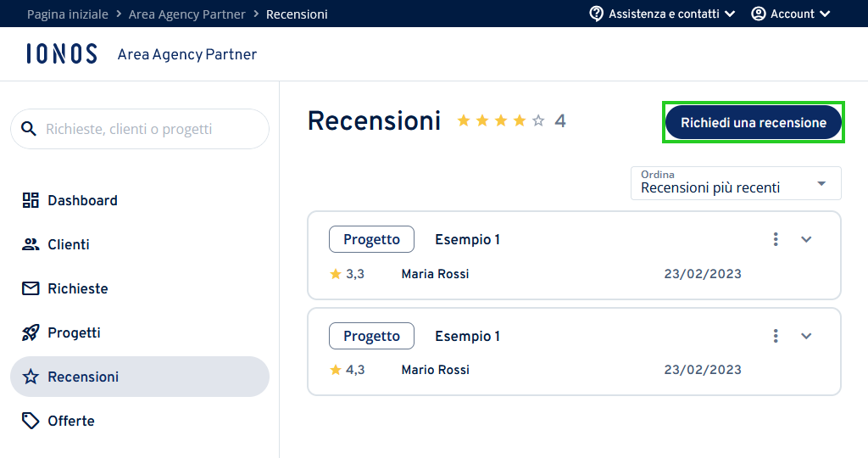Open Assistenza e contatti menu
Image resolution: width=868 pixels, height=458 pixels.
(x=662, y=14)
